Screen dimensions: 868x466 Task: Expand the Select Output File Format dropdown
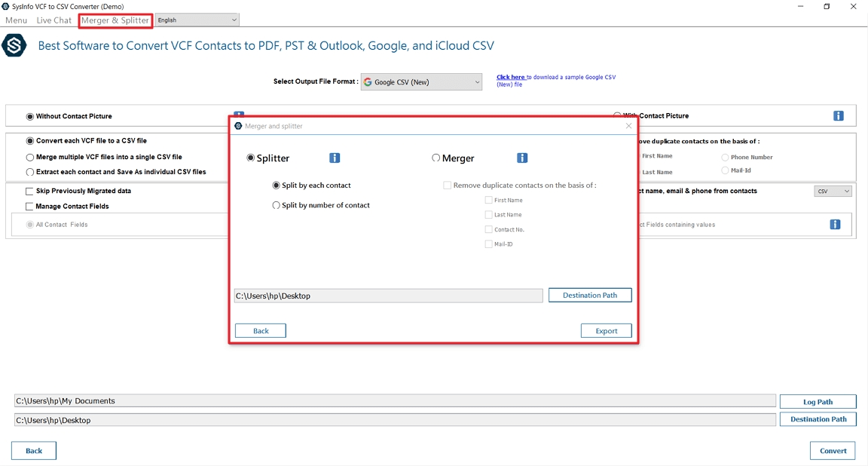421,82
